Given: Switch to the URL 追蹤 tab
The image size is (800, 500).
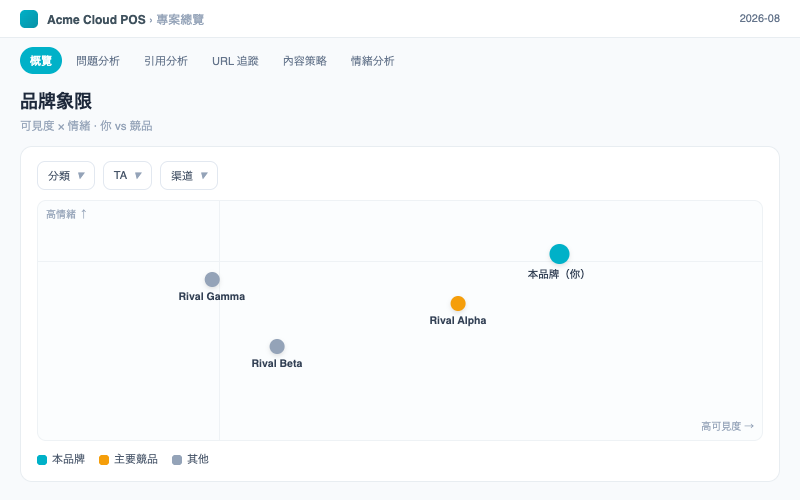Looking at the screenshot, I should tap(235, 61).
